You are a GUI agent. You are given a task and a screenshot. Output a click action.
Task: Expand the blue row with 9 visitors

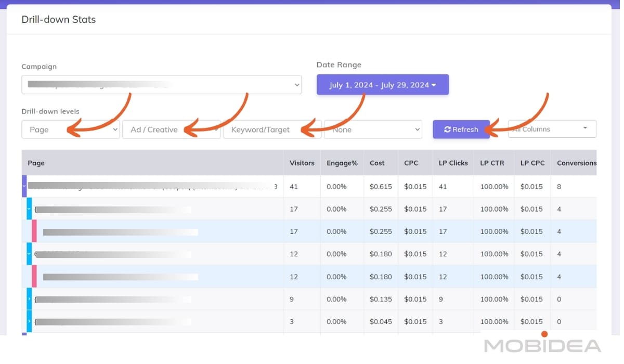click(29, 299)
